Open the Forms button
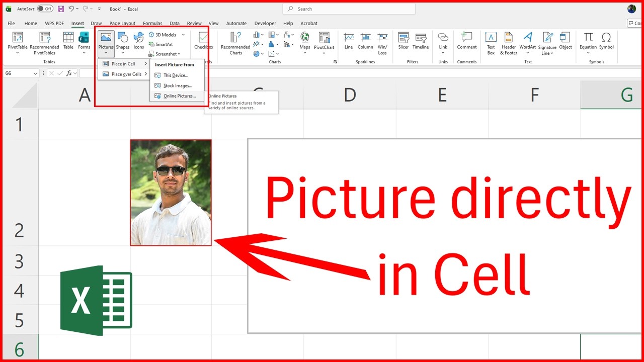This screenshot has height=362, width=644. pyautogui.click(x=84, y=43)
